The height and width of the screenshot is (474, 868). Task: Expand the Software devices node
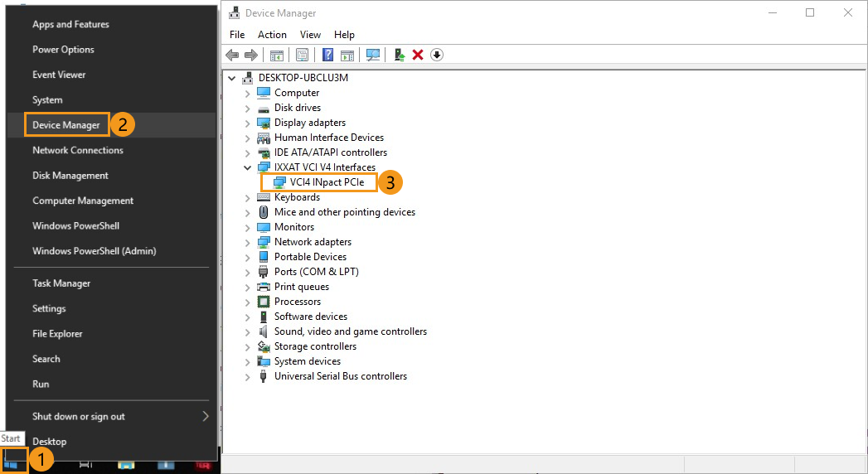[247, 317]
